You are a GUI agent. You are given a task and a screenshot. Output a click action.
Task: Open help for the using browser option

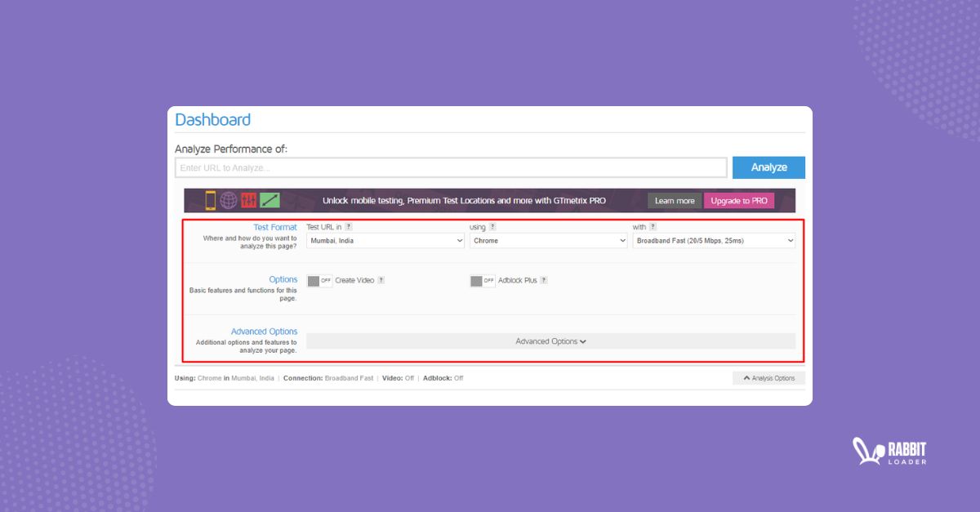492,227
